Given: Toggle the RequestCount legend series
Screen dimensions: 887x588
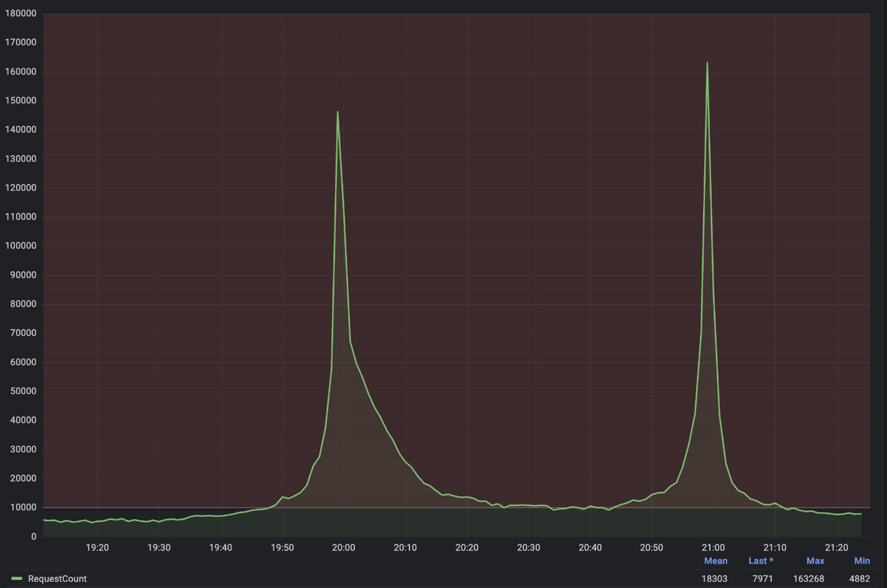Looking at the screenshot, I should 57,579.
